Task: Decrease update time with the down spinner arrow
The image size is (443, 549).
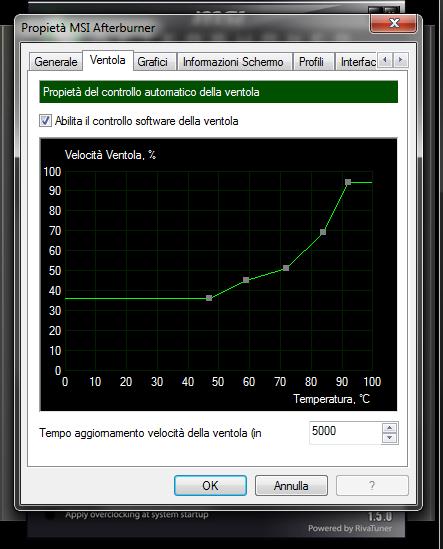Action: pos(390,438)
